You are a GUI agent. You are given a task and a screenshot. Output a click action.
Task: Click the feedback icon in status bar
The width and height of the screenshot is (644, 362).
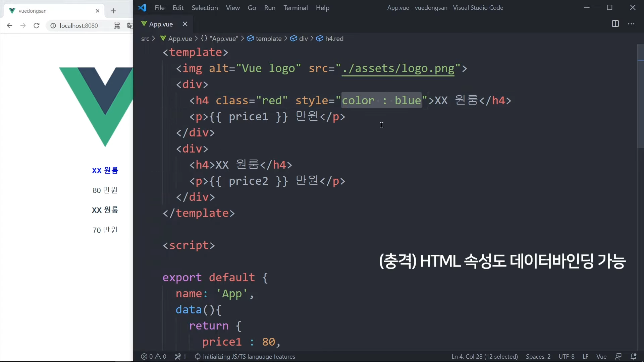(x=618, y=356)
